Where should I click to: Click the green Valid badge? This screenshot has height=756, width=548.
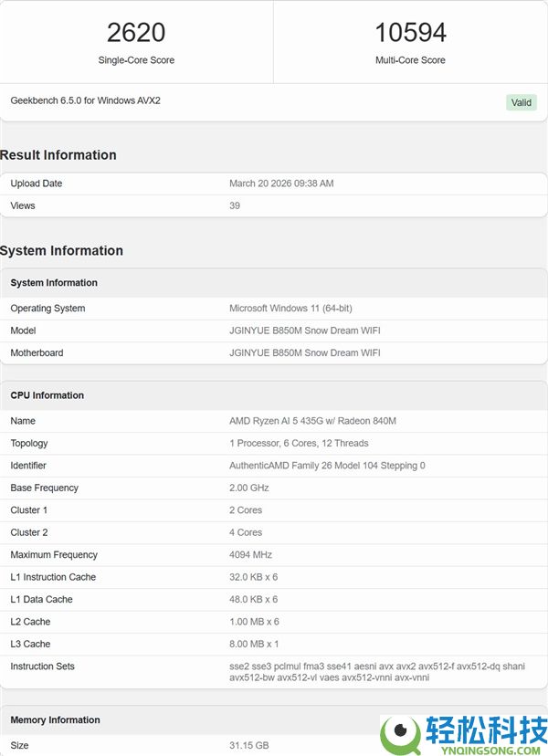coord(521,102)
